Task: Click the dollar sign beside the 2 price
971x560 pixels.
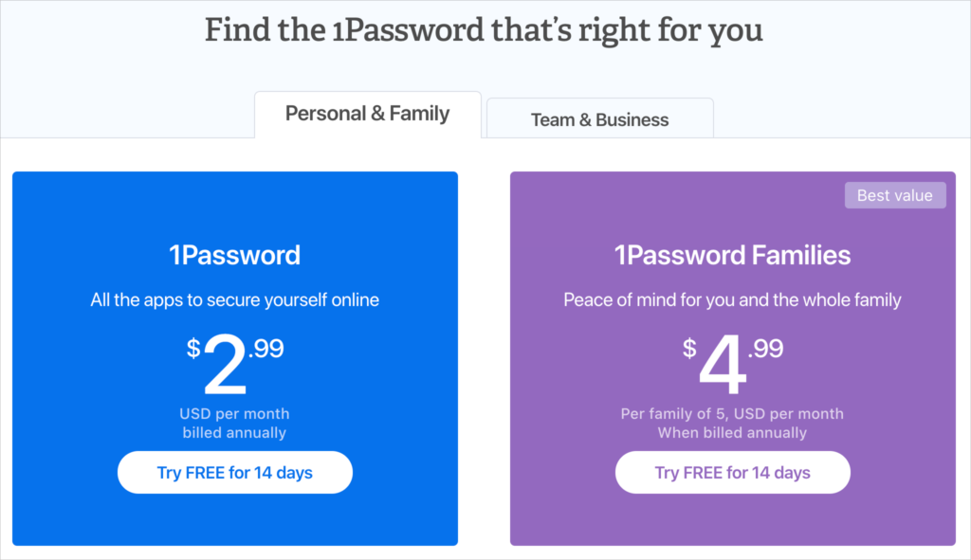Action: (x=193, y=348)
